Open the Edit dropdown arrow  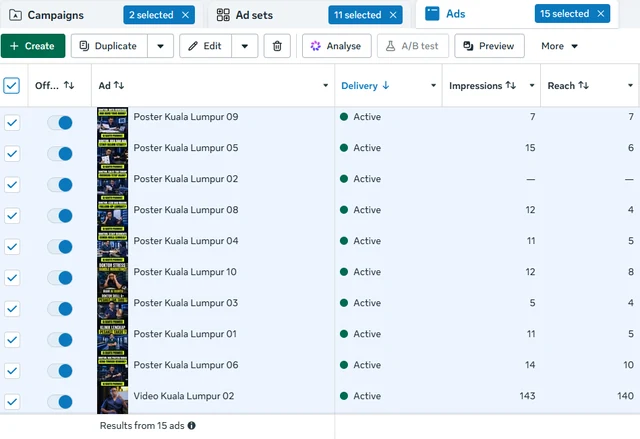pyautogui.click(x=244, y=46)
